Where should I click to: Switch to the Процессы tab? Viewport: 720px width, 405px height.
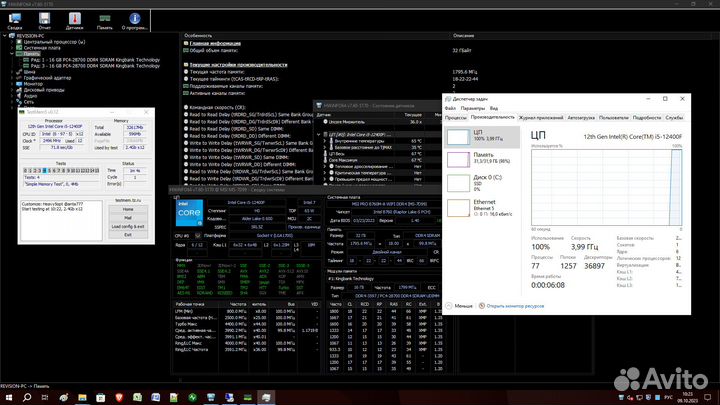(x=456, y=118)
